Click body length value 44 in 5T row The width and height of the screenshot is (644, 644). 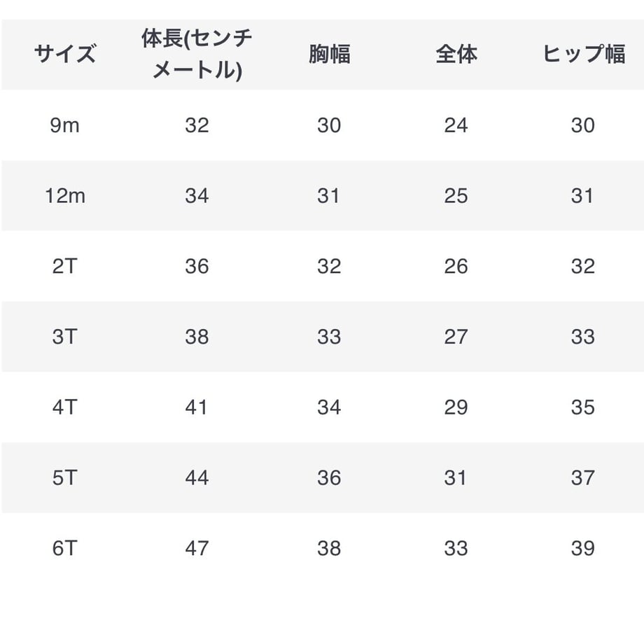197,478
